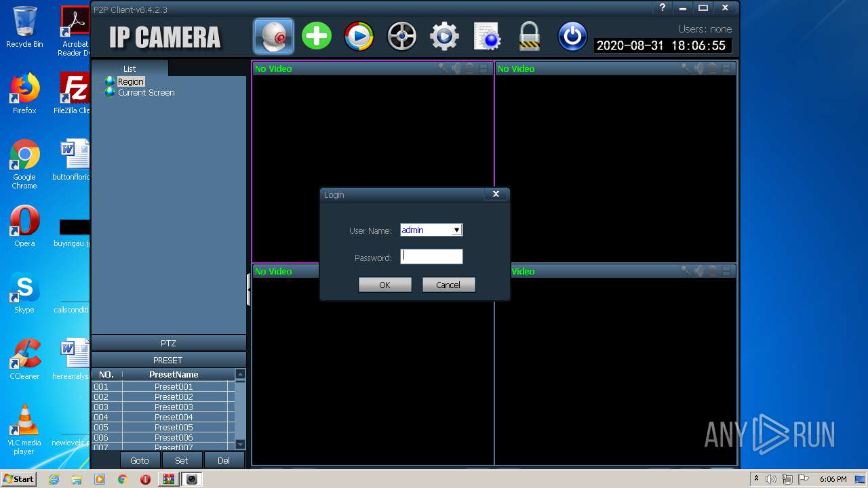This screenshot has height=488, width=868.
Task: Click the blue power Exit icon
Action: click(x=572, y=36)
